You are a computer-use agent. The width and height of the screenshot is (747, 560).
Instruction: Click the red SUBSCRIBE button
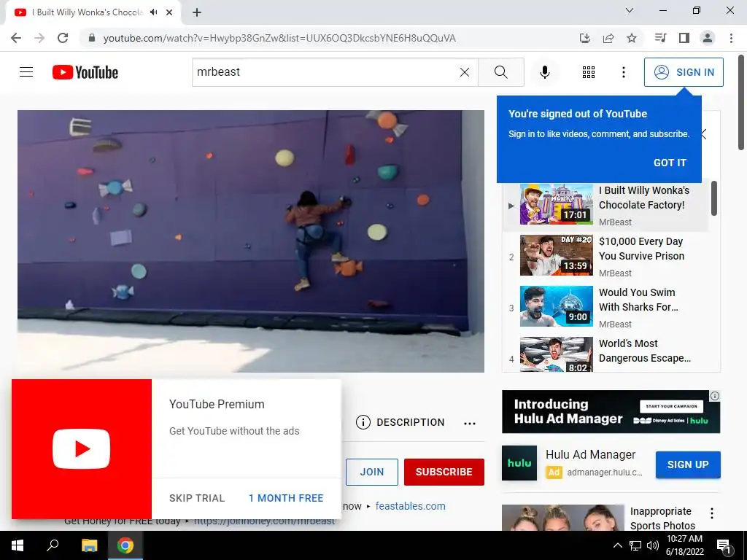[444, 472]
